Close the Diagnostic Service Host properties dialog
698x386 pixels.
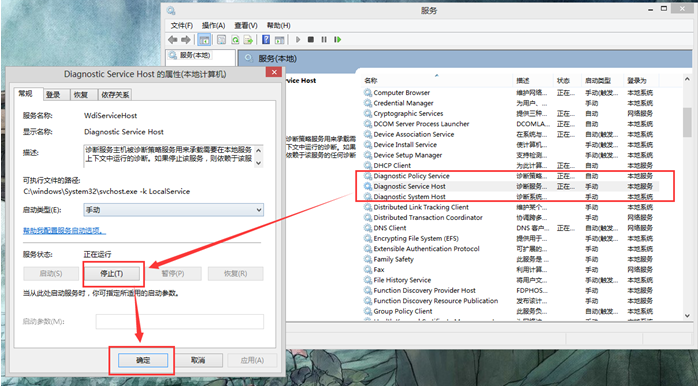pos(274,72)
